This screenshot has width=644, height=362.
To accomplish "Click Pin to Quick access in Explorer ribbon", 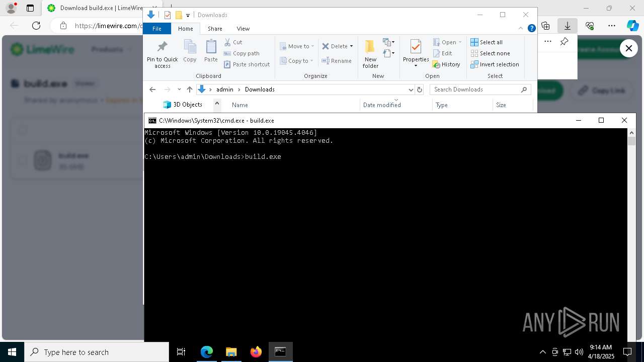I will (x=162, y=54).
